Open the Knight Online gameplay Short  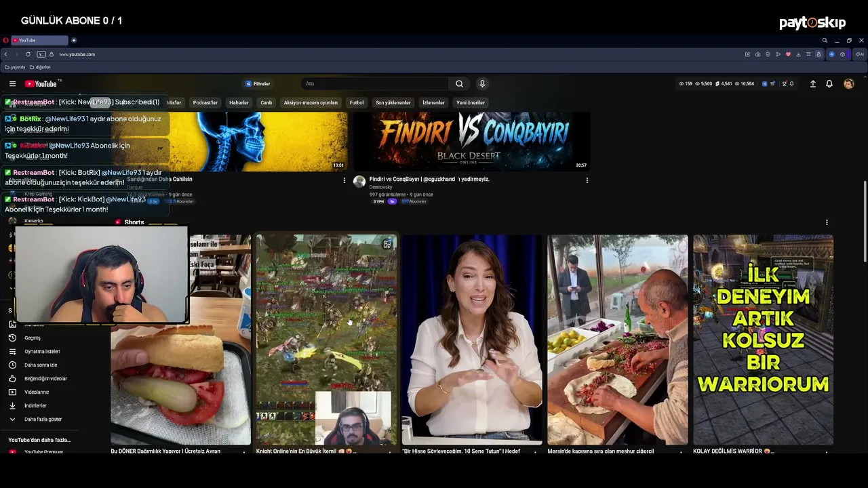point(326,340)
